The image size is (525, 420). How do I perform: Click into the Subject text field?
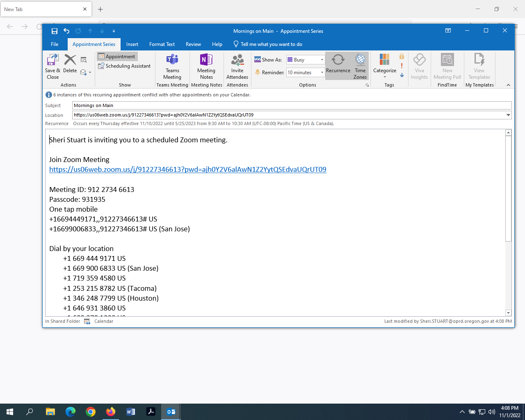click(291, 105)
